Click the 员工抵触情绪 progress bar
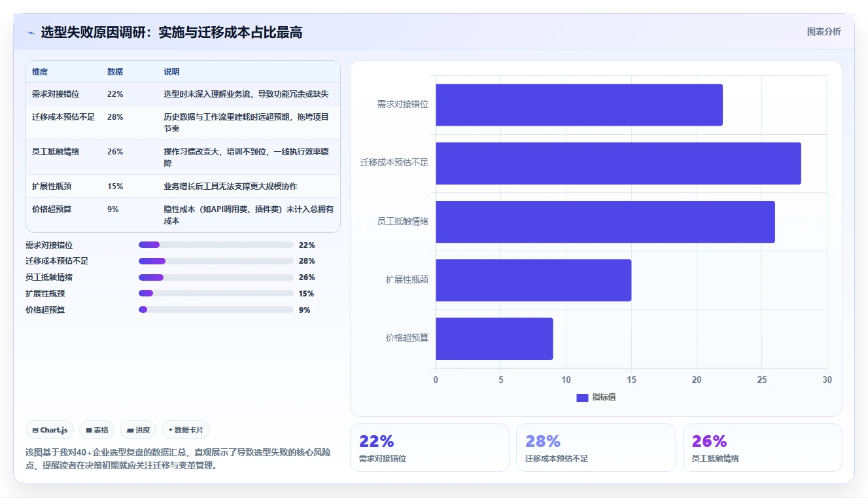Viewport: 868px width, 498px height. [x=216, y=277]
